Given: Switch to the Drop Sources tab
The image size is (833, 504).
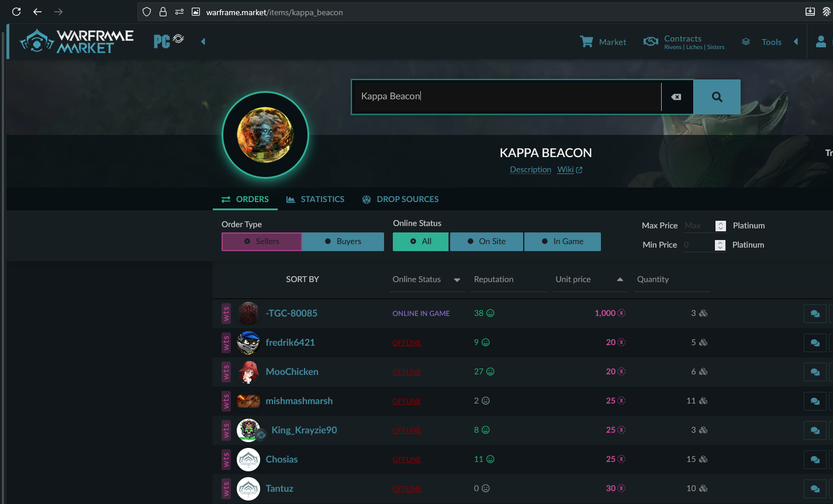Looking at the screenshot, I should [x=400, y=199].
